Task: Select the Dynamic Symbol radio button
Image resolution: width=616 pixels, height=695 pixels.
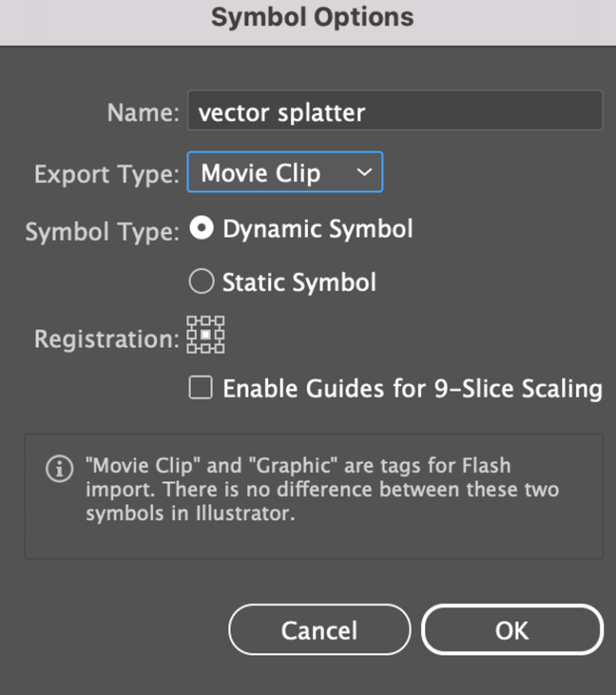Action: (201, 228)
